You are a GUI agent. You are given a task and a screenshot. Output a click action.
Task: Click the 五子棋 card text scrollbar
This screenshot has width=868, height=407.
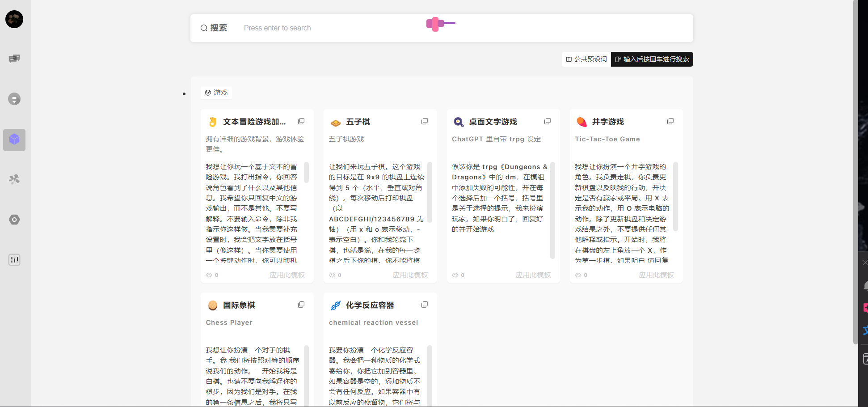click(430, 192)
